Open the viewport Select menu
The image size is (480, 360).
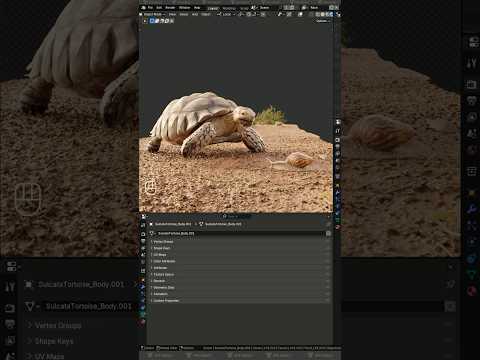(x=184, y=14)
